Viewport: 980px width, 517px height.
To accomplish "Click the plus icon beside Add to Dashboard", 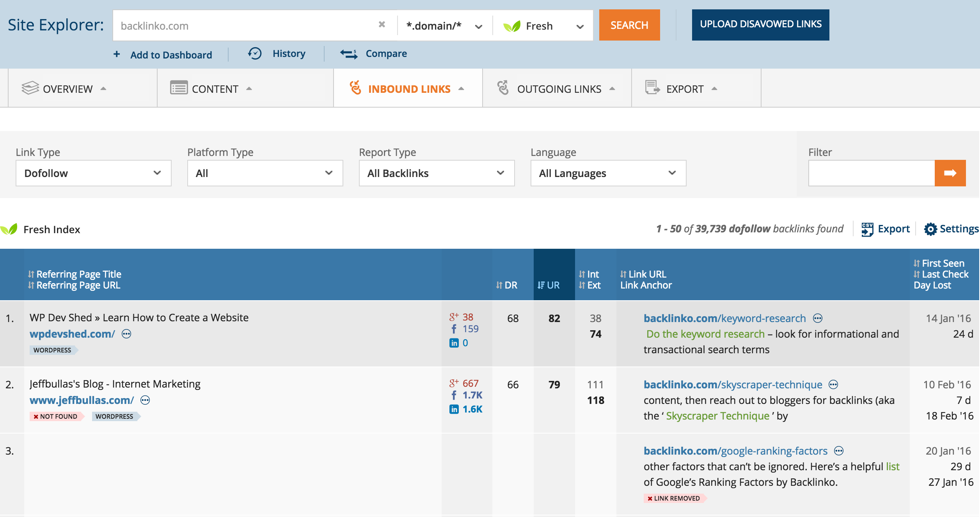I will coord(117,54).
